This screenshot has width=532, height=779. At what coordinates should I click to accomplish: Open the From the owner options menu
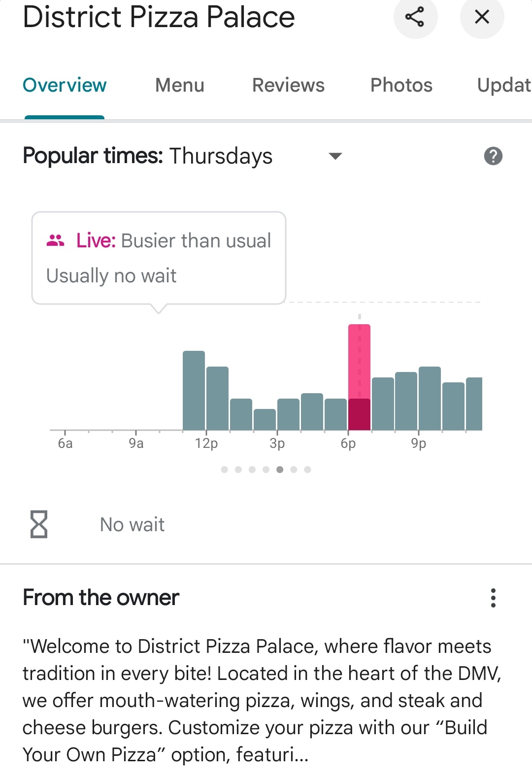point(493,598)
